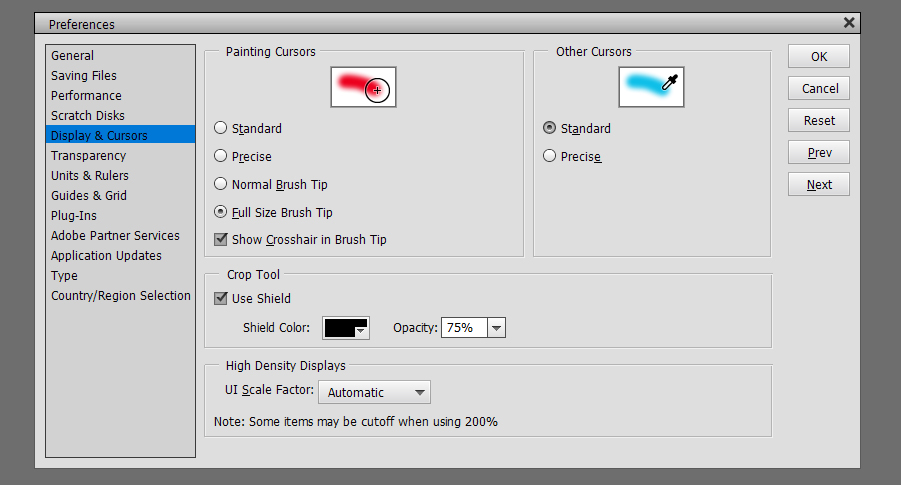Open the UI Scale Factor dropdown
901x485 pixels.
click(374, 392)
